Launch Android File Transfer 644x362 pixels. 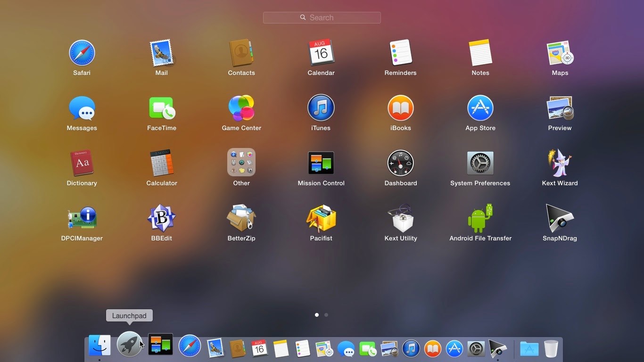click(480, 218)
